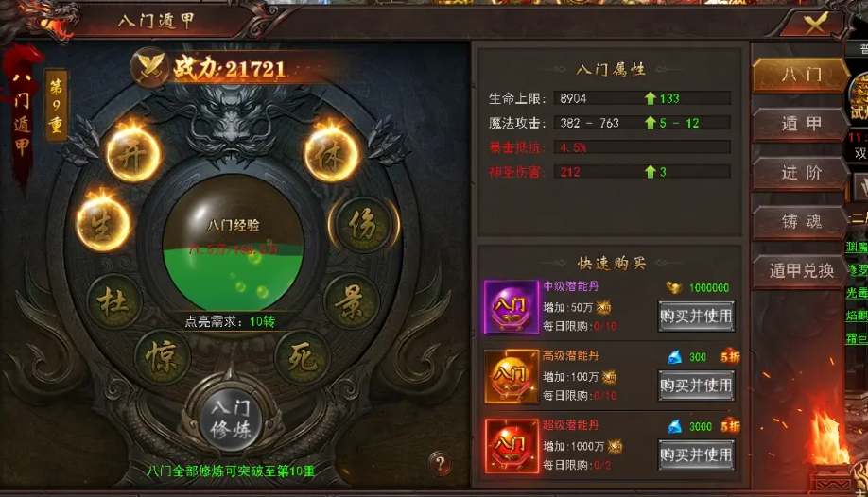Switch to the 遁甲 tab
Screen dimensions: 868x497
[799, 124]
